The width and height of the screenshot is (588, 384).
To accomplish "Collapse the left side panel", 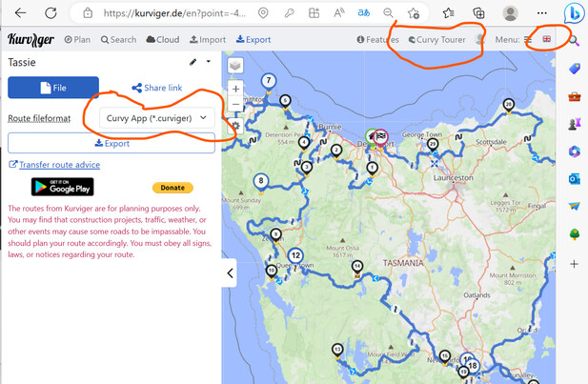I will tap(231, 274).
